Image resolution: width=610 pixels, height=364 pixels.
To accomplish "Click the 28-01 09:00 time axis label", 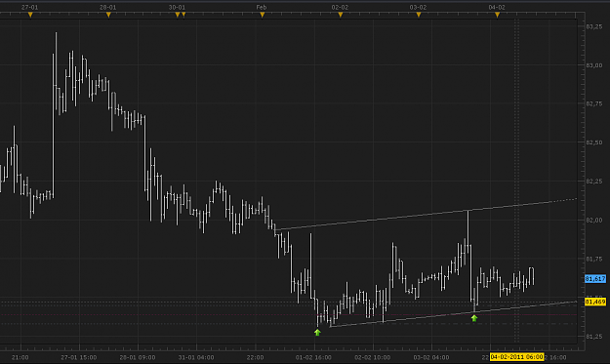I will tap(138, 357).
